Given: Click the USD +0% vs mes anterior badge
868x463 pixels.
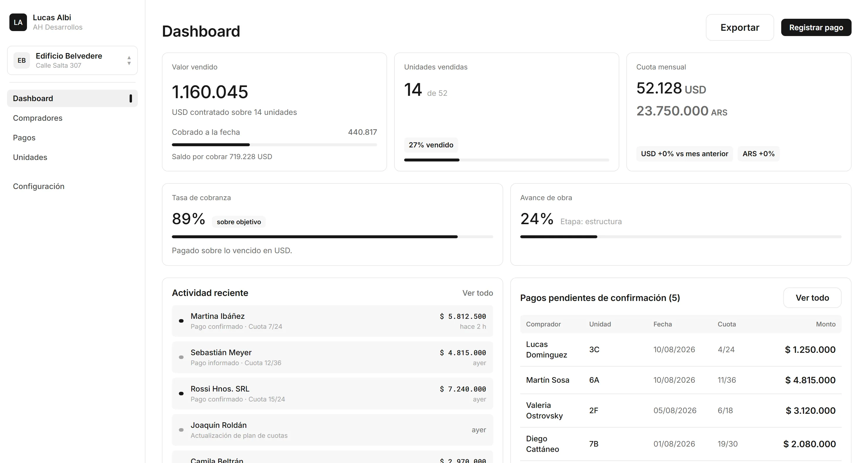Looking at the screenshot, I should coord(684,154).
